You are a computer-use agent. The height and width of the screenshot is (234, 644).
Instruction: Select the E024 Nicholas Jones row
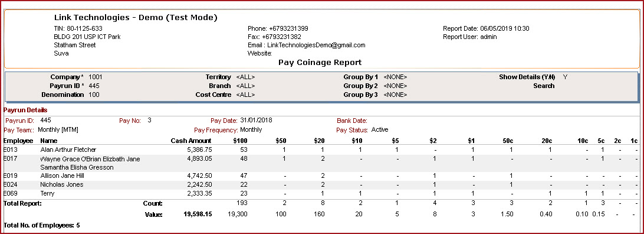(x=320, y=184)
